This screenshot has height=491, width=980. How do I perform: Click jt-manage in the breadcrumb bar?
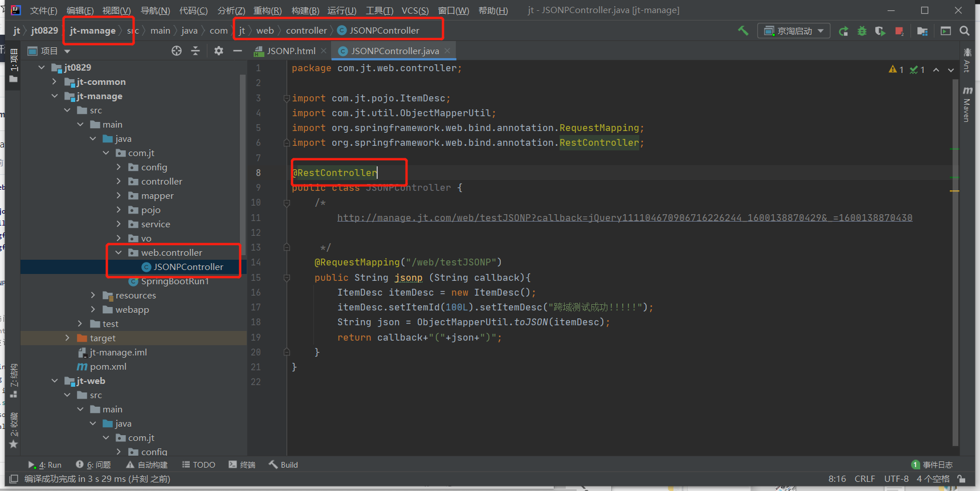click(92, 31)
